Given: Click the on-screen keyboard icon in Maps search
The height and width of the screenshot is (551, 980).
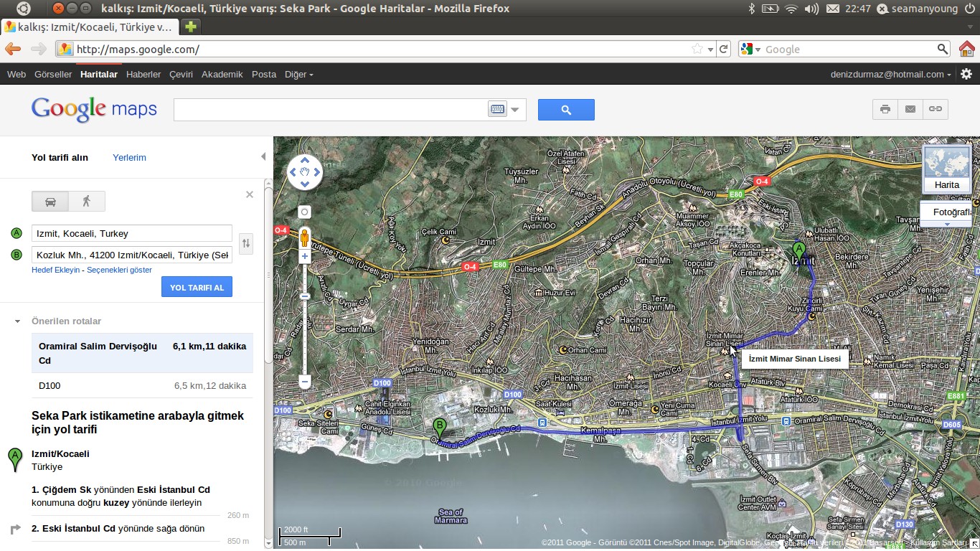Looking at the screenshot, I should (x=497, y=110).
